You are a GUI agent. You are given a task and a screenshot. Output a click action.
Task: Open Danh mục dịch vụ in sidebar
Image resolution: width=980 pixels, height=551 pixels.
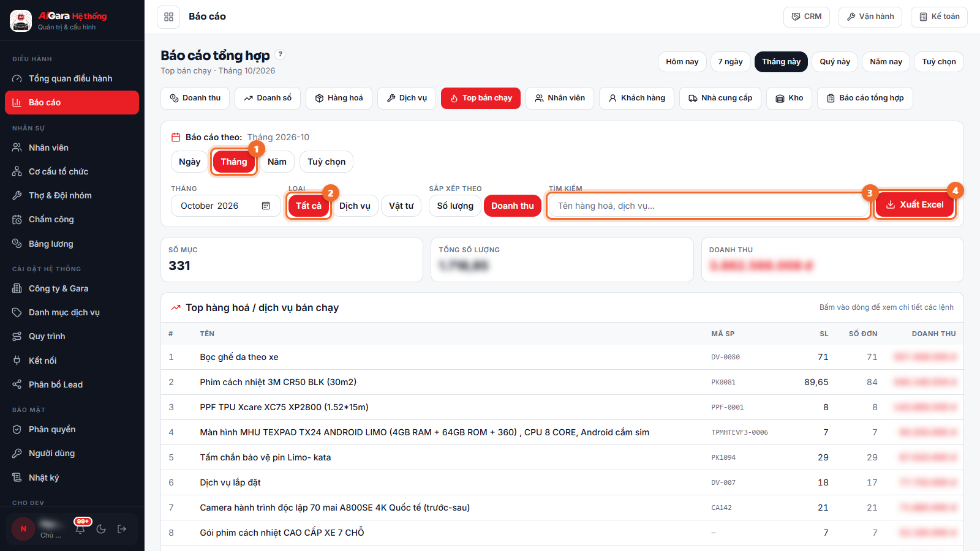coord(72,312)
